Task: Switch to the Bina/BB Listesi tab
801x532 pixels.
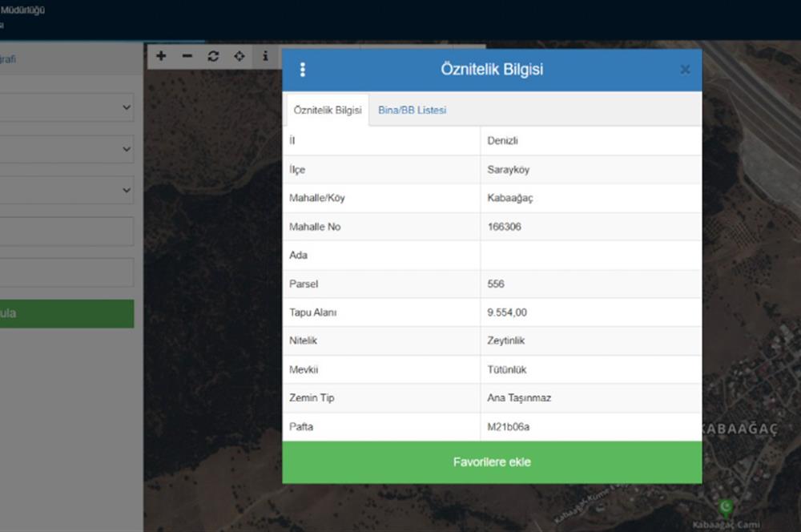Action: [412, 111]
